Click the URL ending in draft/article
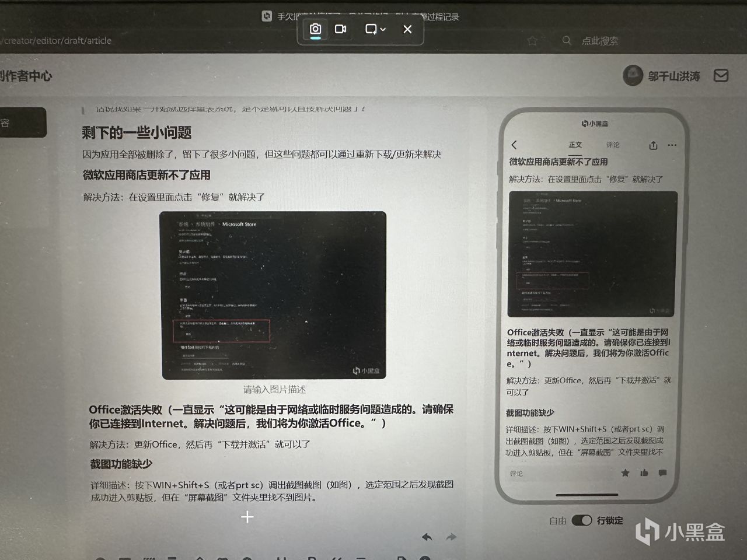Image resolution: width=747 pixels, height=560 pixels. (x=56, y=41)
